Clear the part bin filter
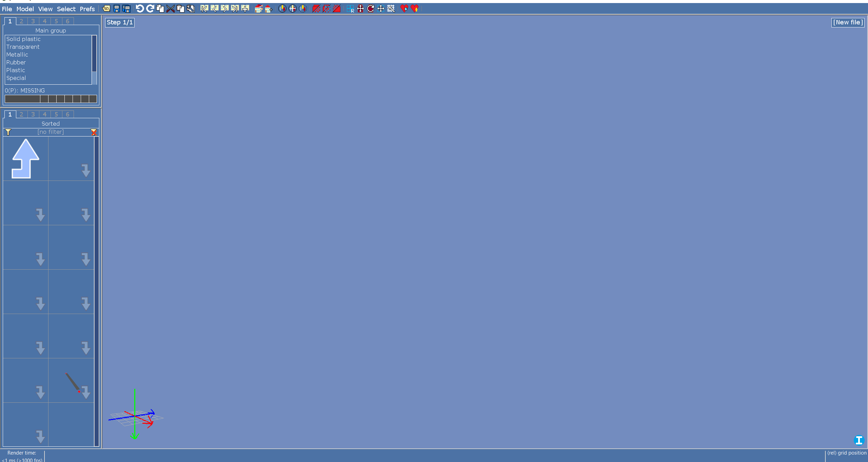Viewport: 868px width, 462px height. pos(94,132)
